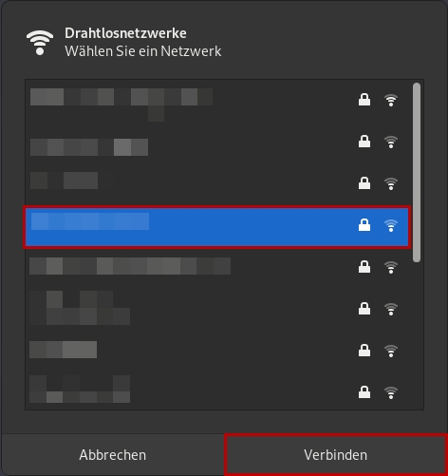Viewport: 448px width, 476px height.
Task: Click signal icon of second network
Action: (391, 142)
